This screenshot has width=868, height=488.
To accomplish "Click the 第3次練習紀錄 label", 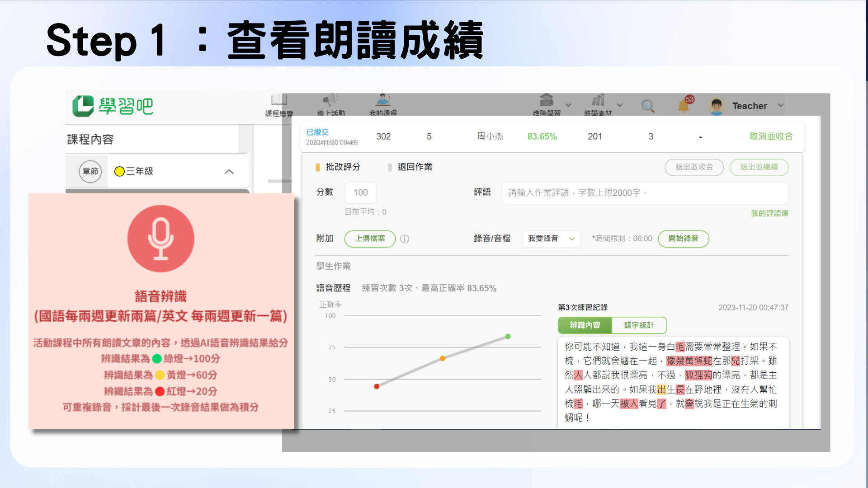I will click(583, 307).
